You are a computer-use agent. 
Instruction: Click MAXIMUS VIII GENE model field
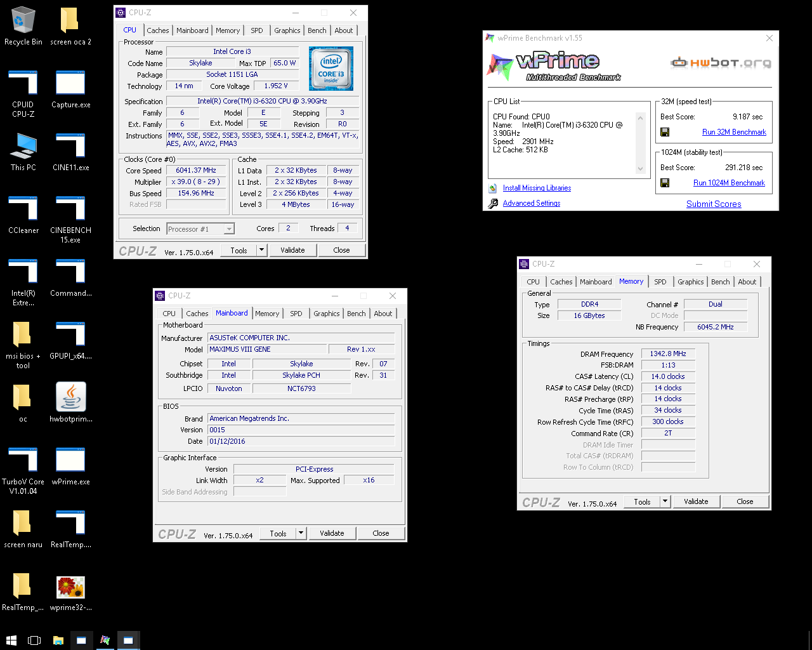(x=267, y=350)
